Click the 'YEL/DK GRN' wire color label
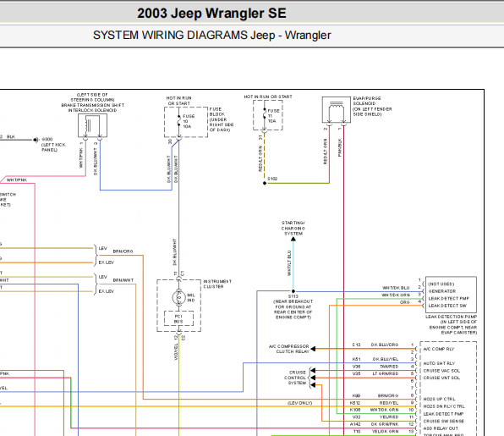504x436 pixels. (385, 432)
